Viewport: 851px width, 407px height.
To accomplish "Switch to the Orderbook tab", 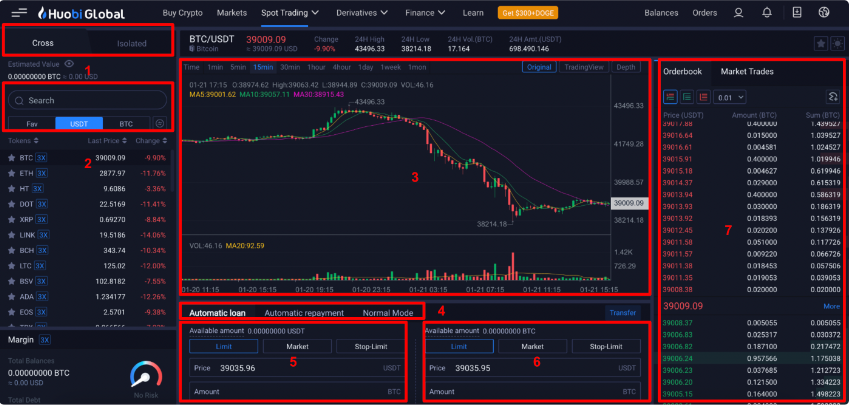I will pyautogui.click(x=682, y=71).
